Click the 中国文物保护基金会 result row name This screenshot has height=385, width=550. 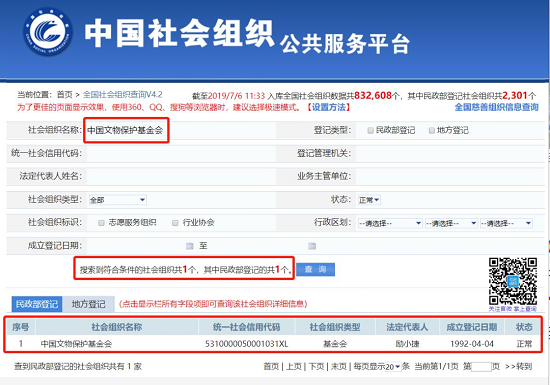(x=76, y=344)
